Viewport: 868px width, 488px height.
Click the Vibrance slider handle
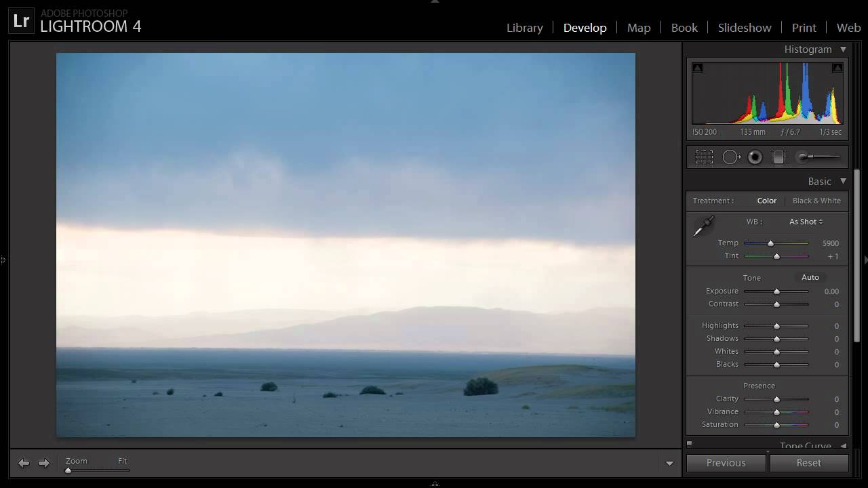(x=776, y=412)
